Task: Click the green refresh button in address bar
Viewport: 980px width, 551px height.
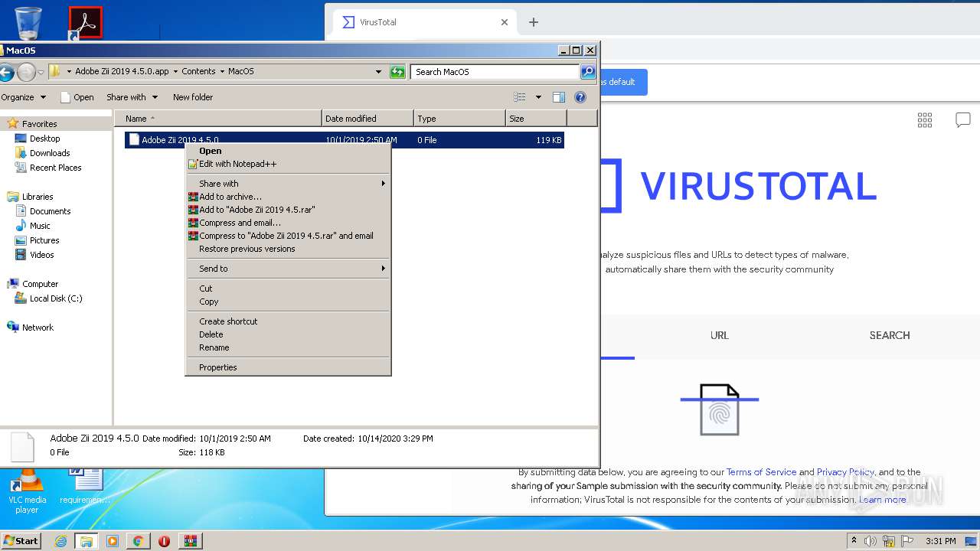Action: [397, 72]
